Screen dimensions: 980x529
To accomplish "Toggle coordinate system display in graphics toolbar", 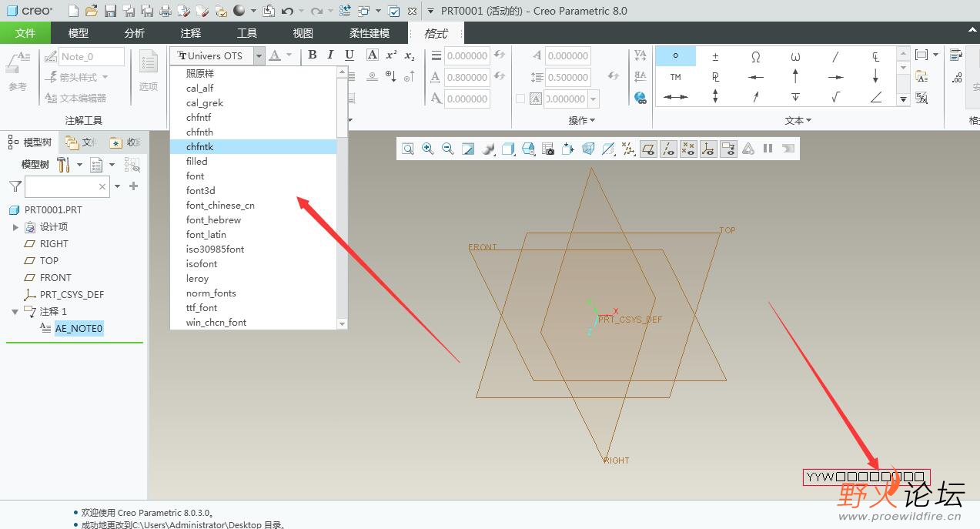I will (x=708, y=149).
